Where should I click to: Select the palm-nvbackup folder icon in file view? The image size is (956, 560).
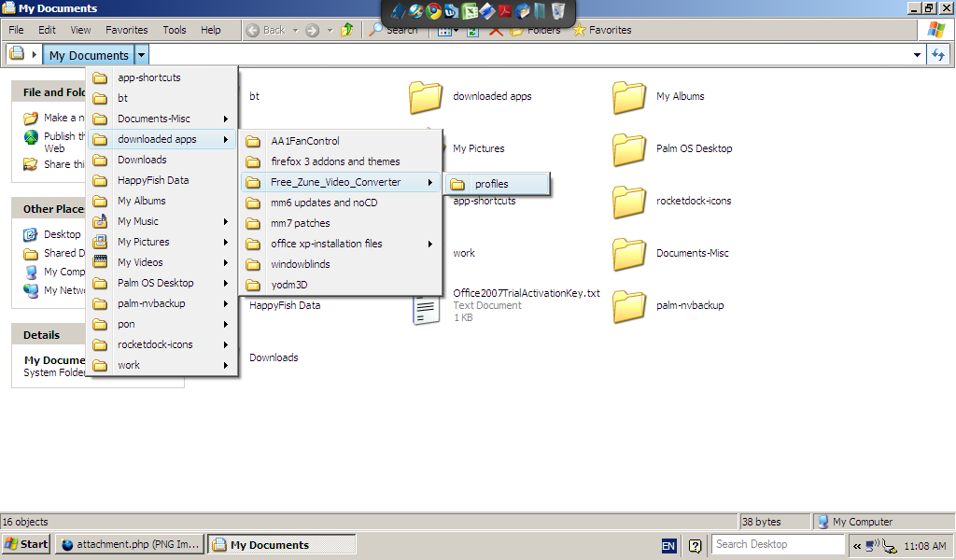[629, 306]
